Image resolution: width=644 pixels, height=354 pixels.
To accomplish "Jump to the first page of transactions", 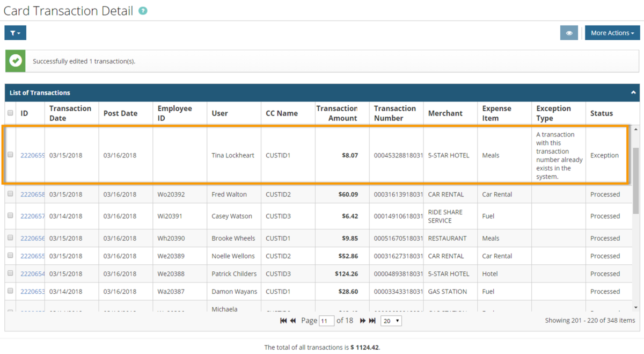I will 283,321.
